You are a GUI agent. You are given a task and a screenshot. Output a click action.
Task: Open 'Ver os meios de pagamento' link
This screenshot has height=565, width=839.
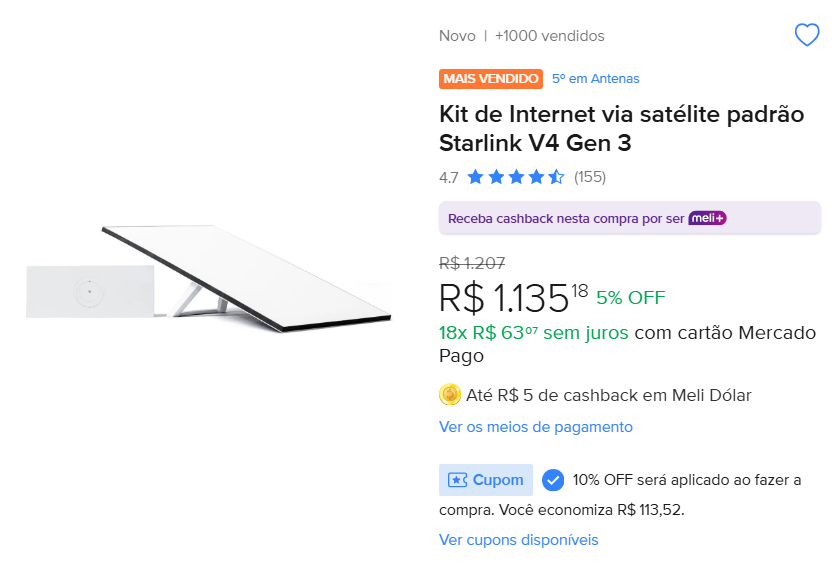(536, 427)
